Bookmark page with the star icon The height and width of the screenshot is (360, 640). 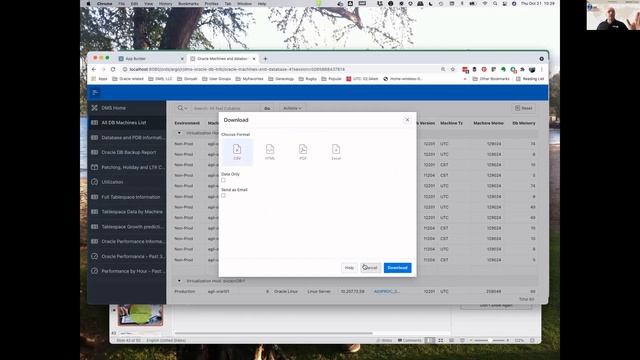(x=453, y=69)
